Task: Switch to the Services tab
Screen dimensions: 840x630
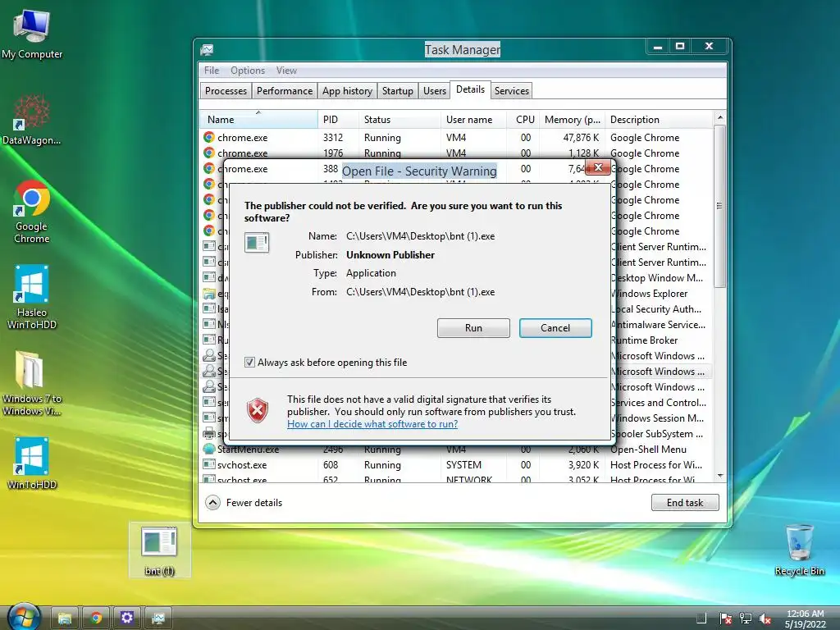Action: tap(512, 90)
